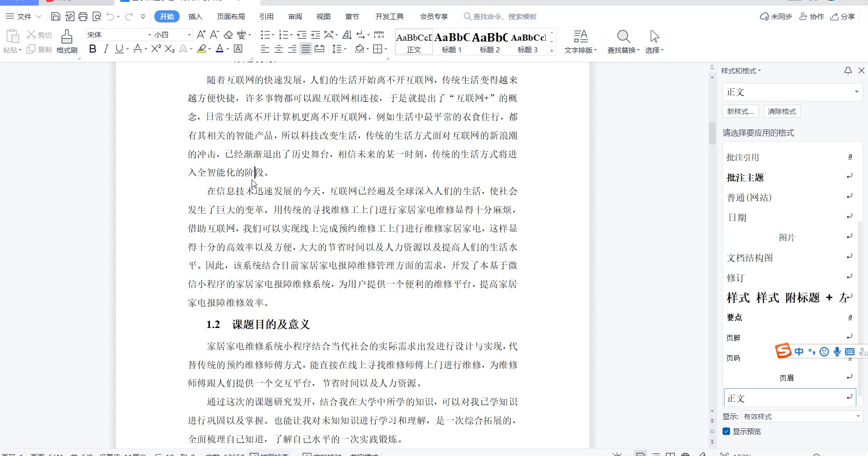Open the Text Layout (文字排版) tool

(x=580, y=41)
